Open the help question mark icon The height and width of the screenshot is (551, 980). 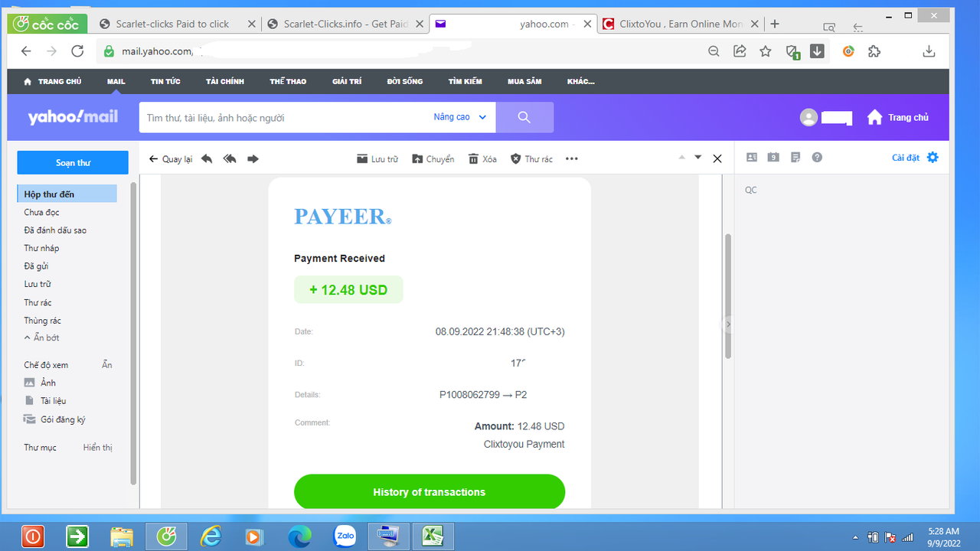[817, 157]
